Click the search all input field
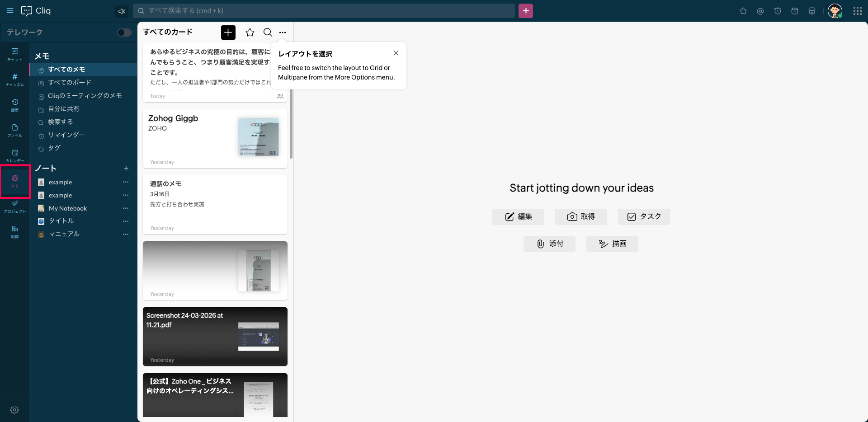The width and height of the screenshot is (868, 422). point(324,11)
